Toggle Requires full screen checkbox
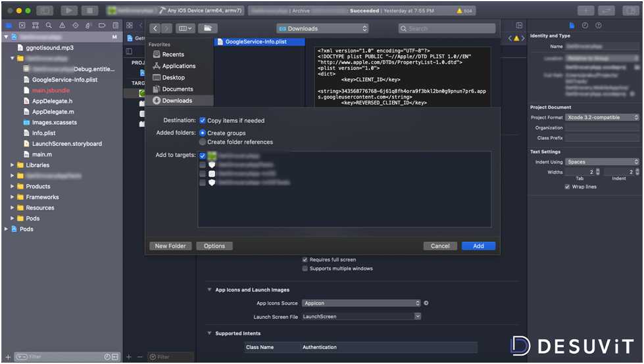Screen dimensions: 644x364 [x=305, y=260]
